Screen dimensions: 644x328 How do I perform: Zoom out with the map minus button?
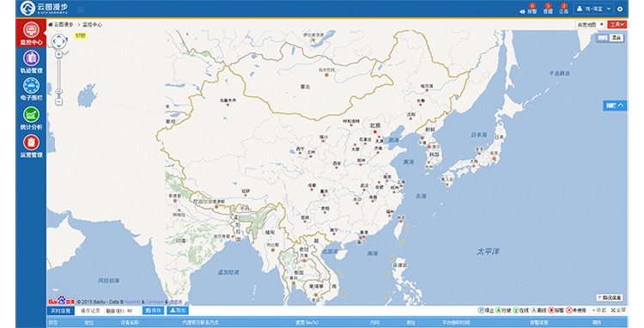pyautogui.click(x=58, y=101)
